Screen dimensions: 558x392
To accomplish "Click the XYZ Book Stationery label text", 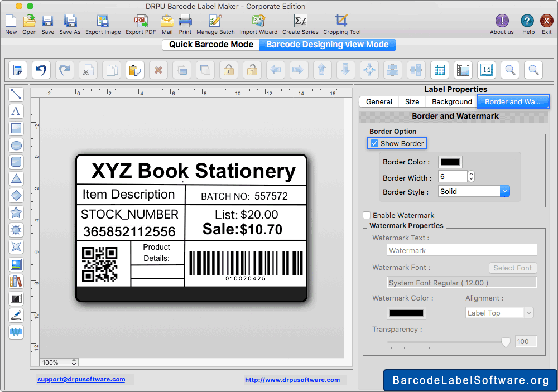I will click(x=193, y=171).
